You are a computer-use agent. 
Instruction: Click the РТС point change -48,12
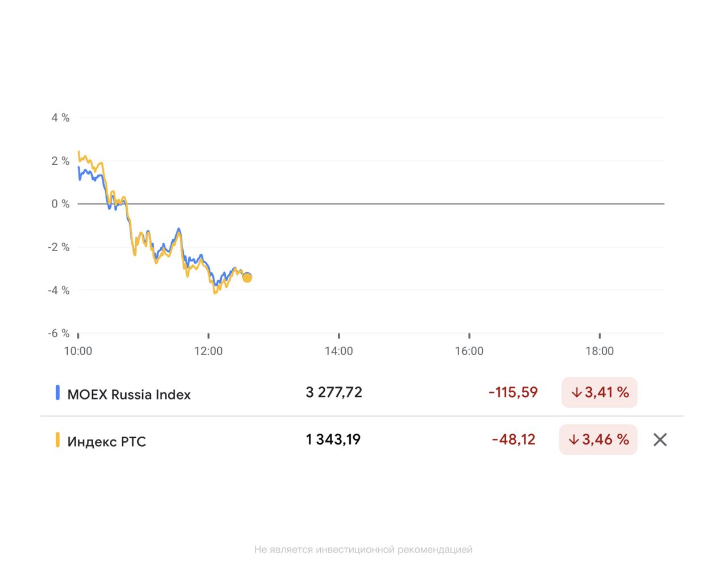point(514,439)
